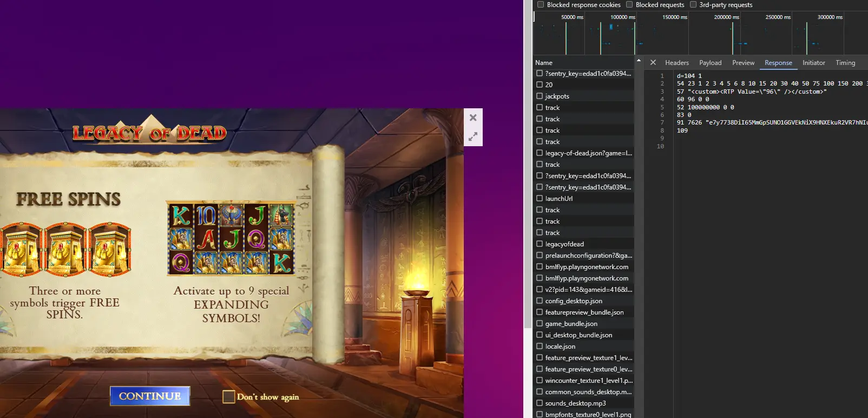Tick the checkbox beside locale.json request
The width and height of the screenshot is (868, 418).
point(540,346)
